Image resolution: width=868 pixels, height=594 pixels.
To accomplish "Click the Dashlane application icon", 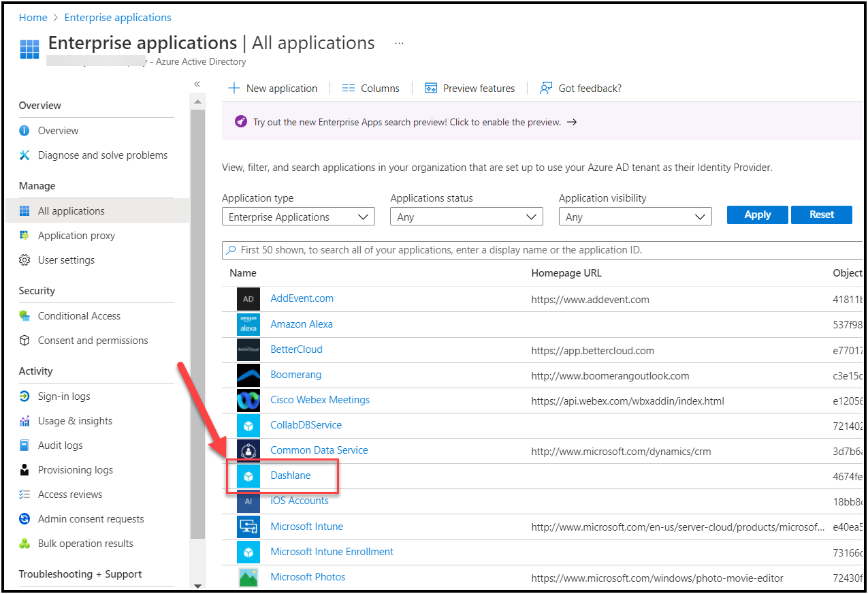I will 248,476.
